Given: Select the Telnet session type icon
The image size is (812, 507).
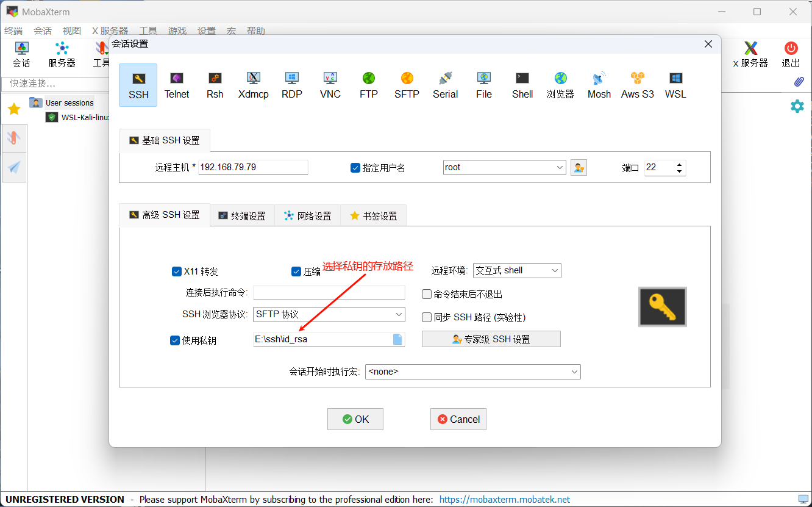Looking at the screenshot, I should click(x=177, y=85).
